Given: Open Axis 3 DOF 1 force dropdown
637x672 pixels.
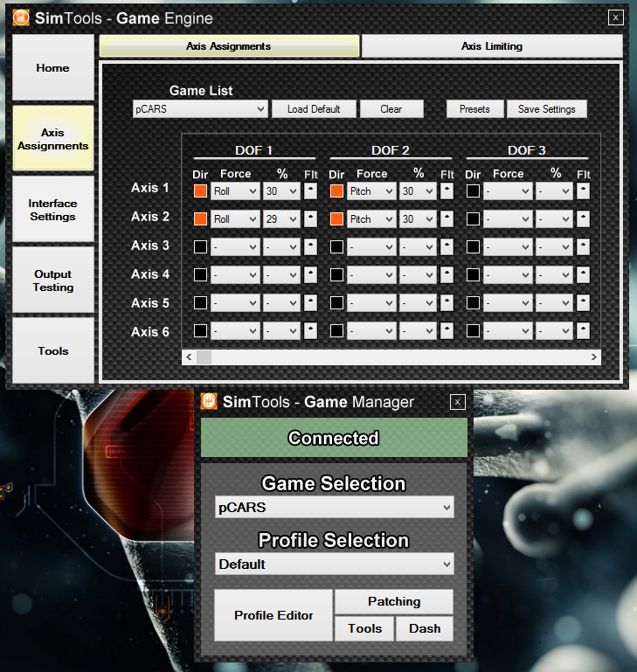Looking at the screenshot, I should 235,246.
